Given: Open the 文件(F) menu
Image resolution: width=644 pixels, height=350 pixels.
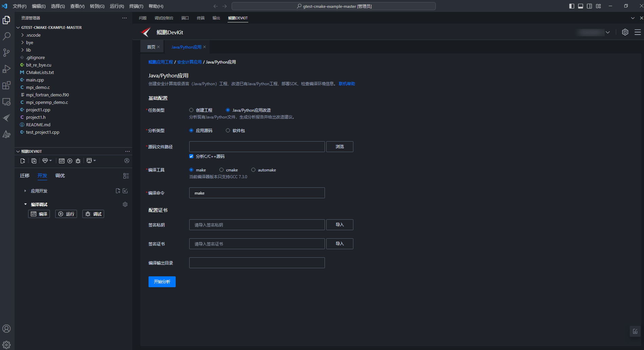Looking at the screenshot, I should (x=20, y=6).
